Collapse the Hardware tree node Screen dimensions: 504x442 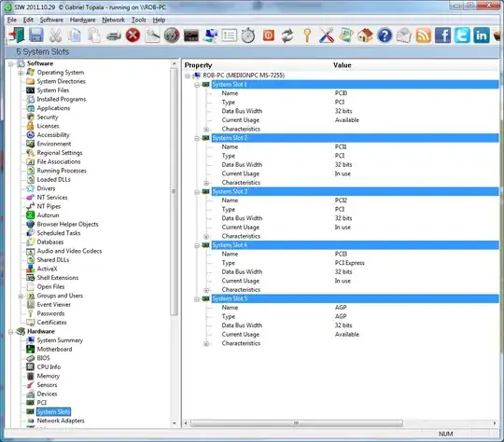click(11, 332)
